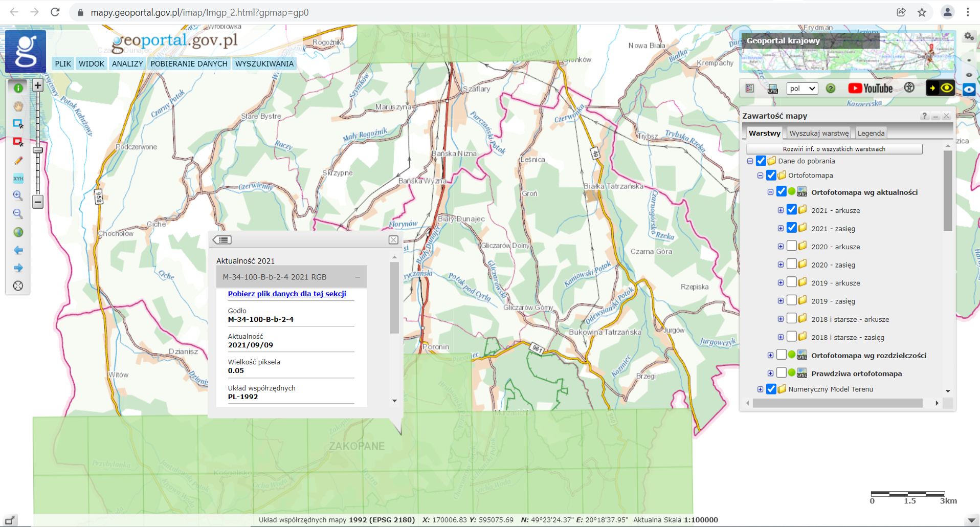Click the map zoom slider handle

click(x=38, y=150)
